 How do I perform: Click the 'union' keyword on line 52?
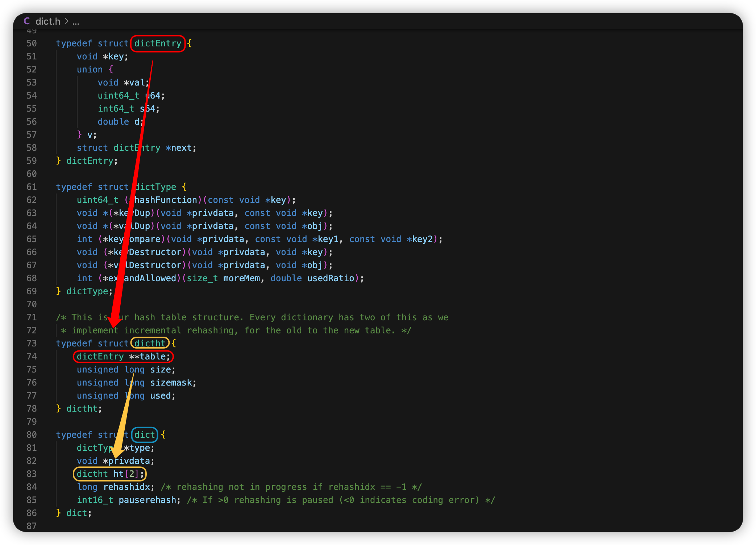pyautogui.click(x=90, y=70)
